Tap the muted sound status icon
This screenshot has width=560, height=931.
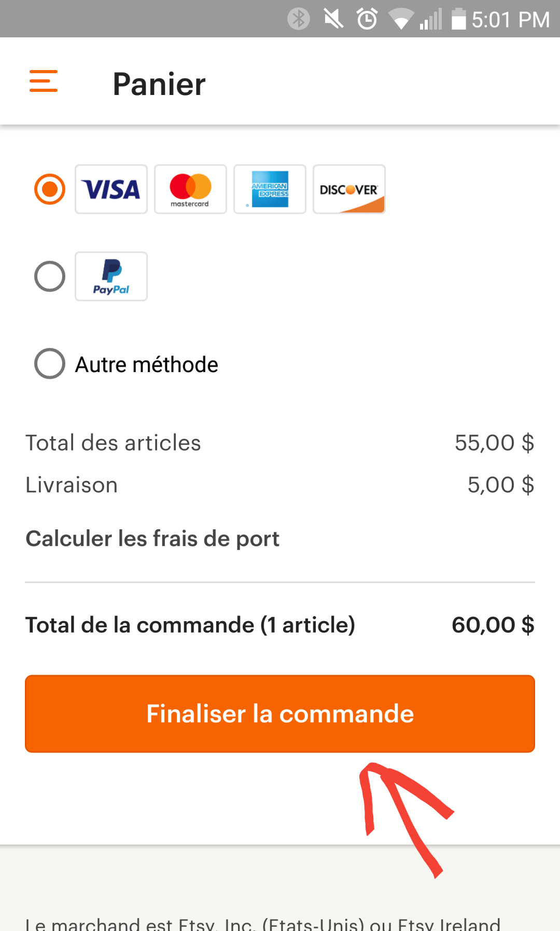(333, 19)
